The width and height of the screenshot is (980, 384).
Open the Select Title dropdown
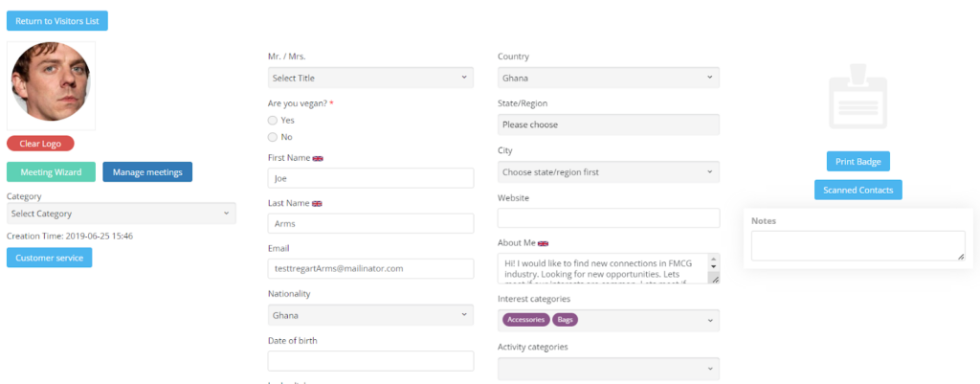coord(370,78)
